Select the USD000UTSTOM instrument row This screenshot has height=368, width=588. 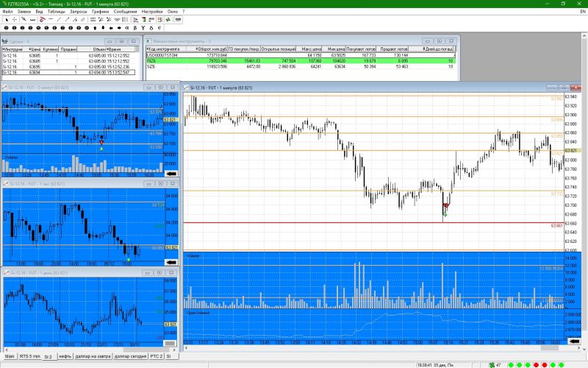(x=301, y=55)
